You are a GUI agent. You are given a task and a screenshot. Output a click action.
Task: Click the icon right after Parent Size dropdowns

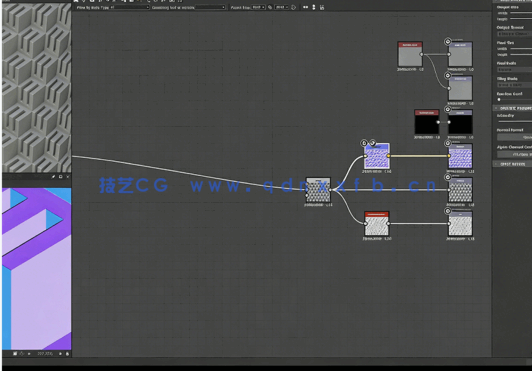point(293,7)
